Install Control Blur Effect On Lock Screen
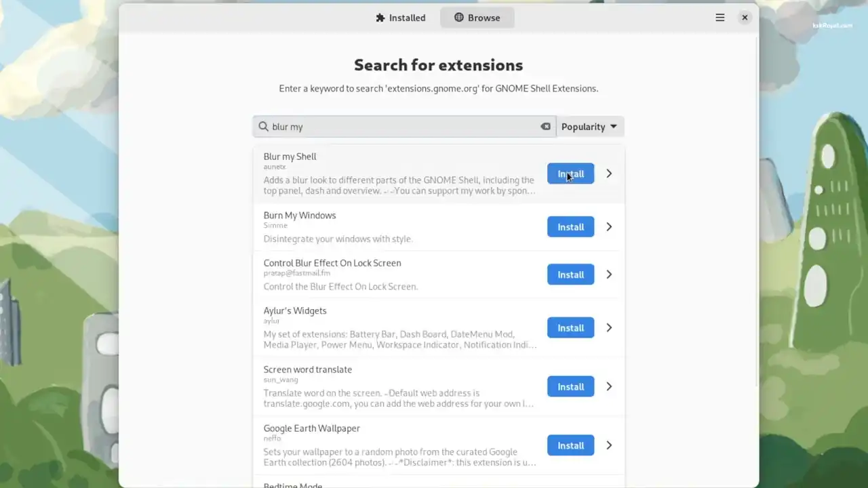The height and width of the screenshot is (488, 868). 570,274
